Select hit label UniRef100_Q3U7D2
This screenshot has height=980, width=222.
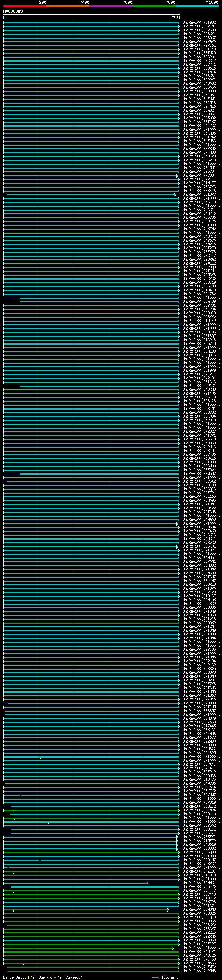tap(199, 412)
